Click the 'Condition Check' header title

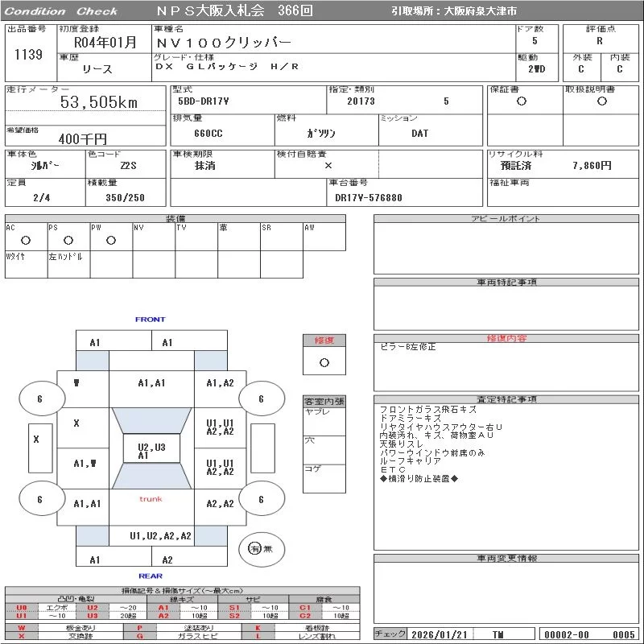pyautogui.click(x=61, y=11)
